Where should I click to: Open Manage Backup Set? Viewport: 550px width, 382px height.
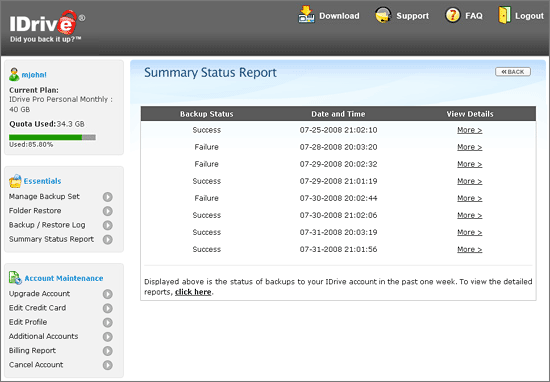(44, 196)
